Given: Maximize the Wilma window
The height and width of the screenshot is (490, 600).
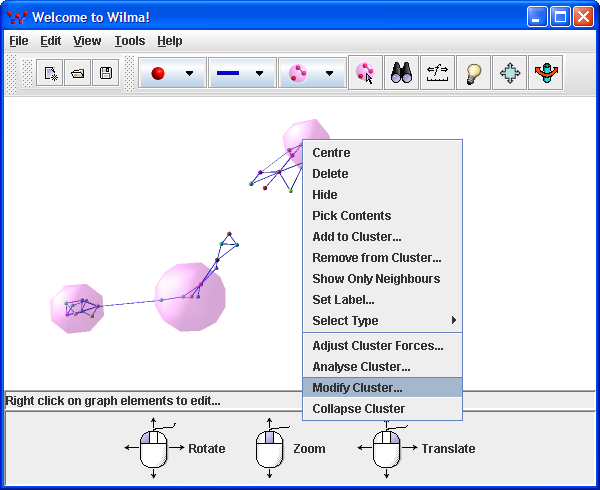Looking at the screenshot, I should click(560, 17).
